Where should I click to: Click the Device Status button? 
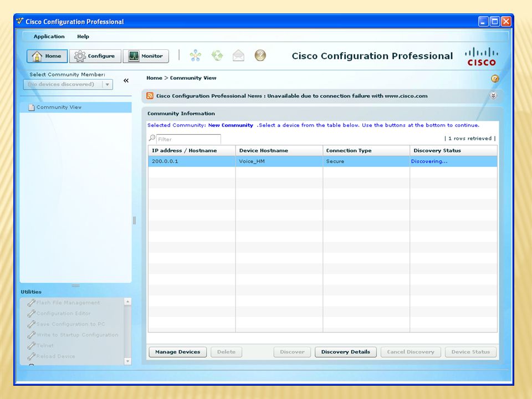tap(470, 352)
